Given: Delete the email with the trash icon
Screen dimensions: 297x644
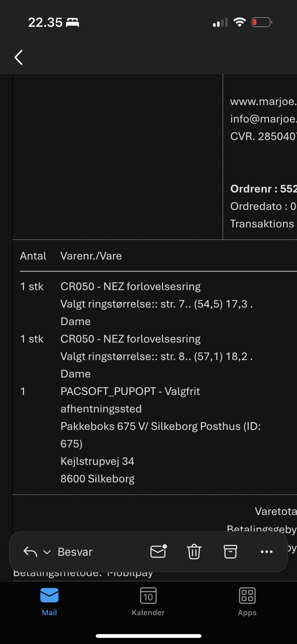Looking at the screenshot, I should click(194, 551).
